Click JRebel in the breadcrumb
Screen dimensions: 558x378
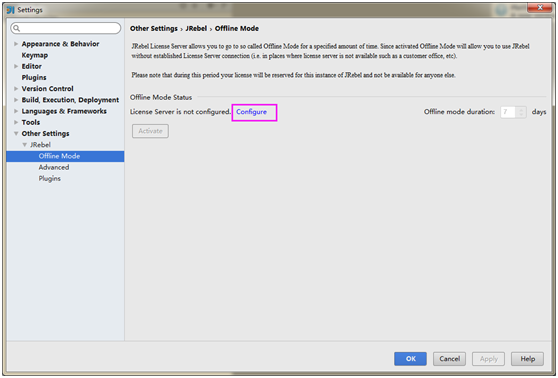click(x=196, y=28)
